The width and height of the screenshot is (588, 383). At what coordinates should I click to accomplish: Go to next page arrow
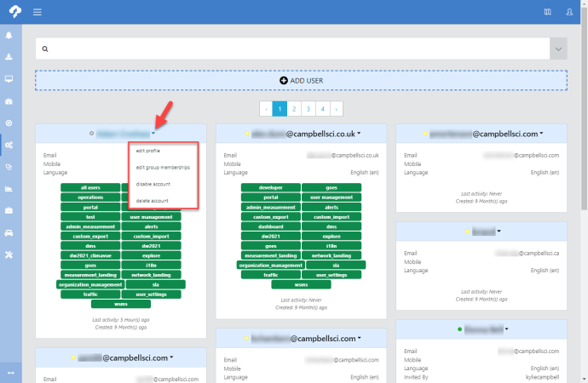click(337, 109)
